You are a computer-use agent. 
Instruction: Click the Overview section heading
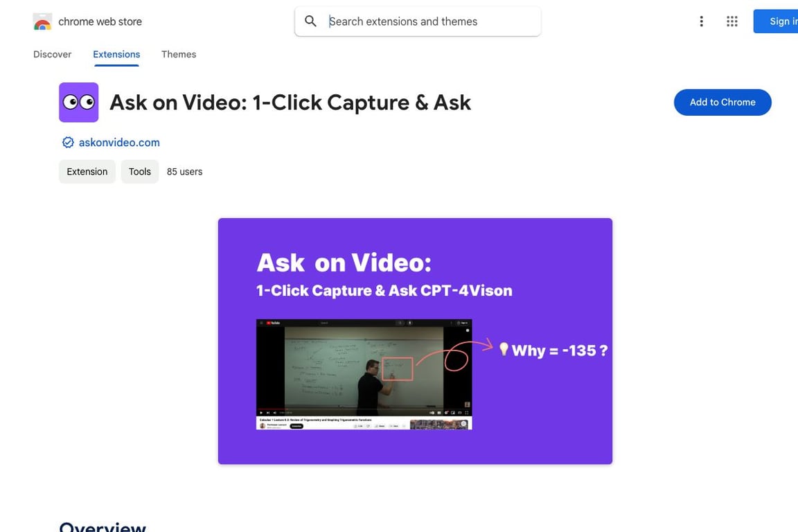103,526
